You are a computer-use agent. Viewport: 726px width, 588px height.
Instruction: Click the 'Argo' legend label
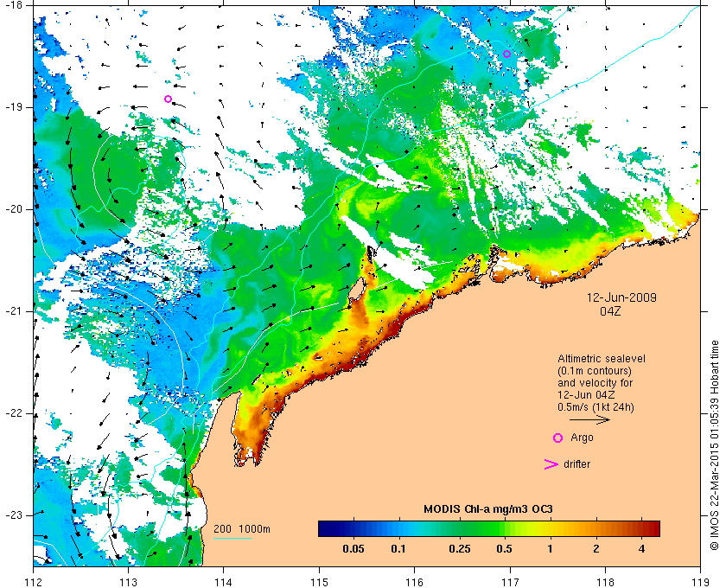click(x=582, y=438)
